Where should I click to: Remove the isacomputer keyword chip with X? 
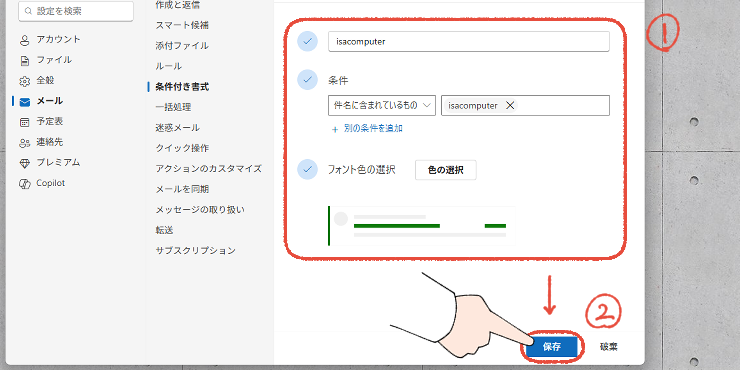click(x=510, y=106)
